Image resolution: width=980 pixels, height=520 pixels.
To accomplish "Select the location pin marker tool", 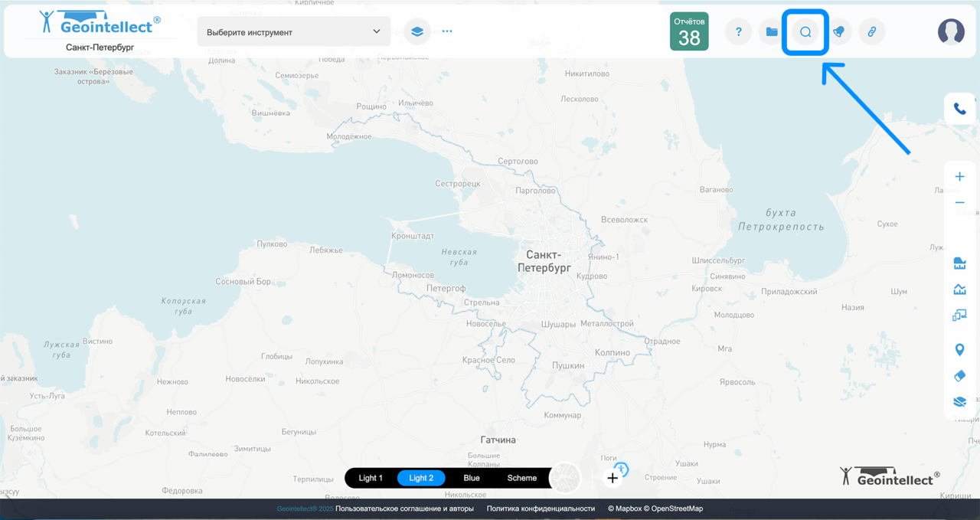I will 959,350.
